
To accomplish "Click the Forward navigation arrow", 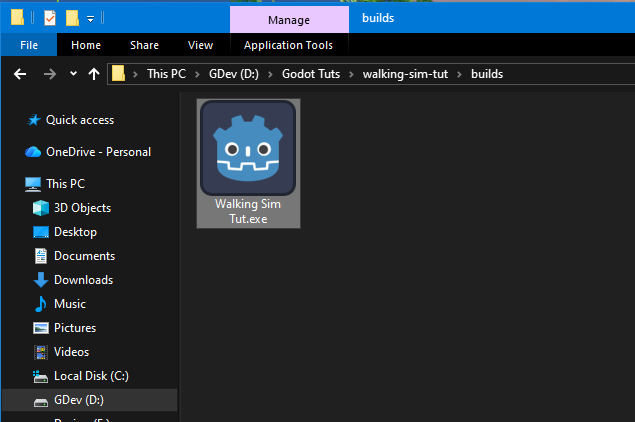I will 49,74.
